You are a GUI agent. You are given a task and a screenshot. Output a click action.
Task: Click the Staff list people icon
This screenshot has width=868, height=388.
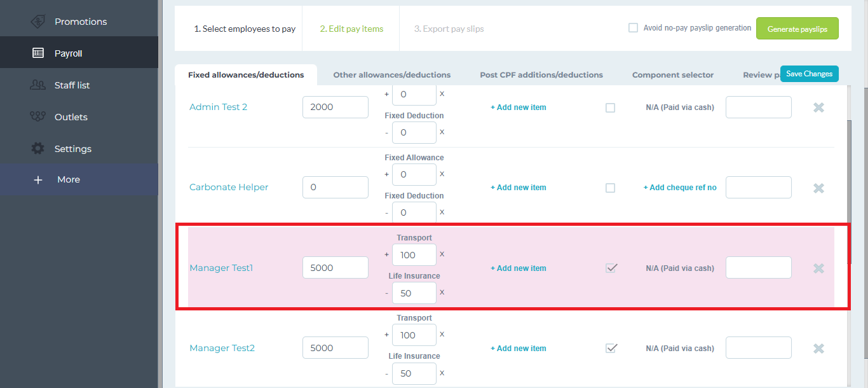38,85
